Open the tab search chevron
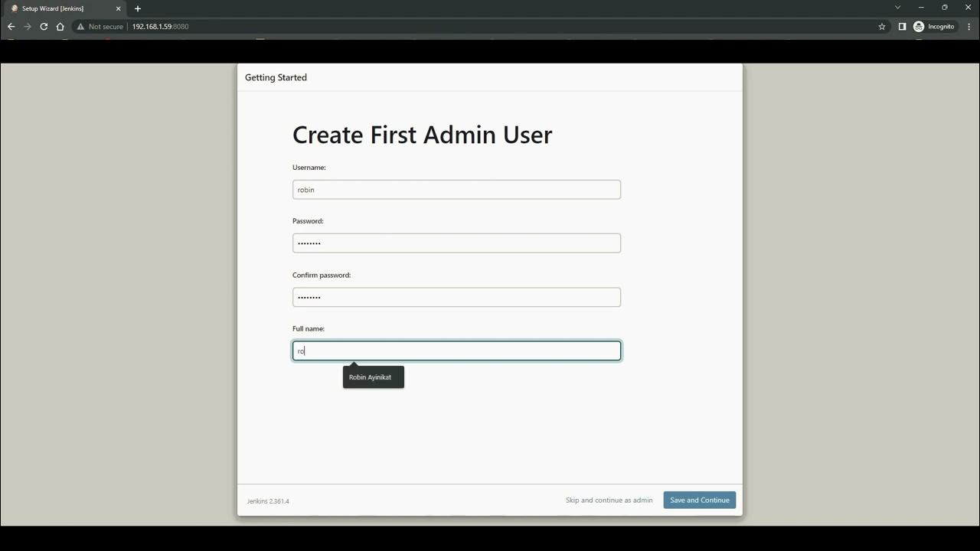This screenshot has height=551, width=980. pyautogui.click(x=898, y=8)
